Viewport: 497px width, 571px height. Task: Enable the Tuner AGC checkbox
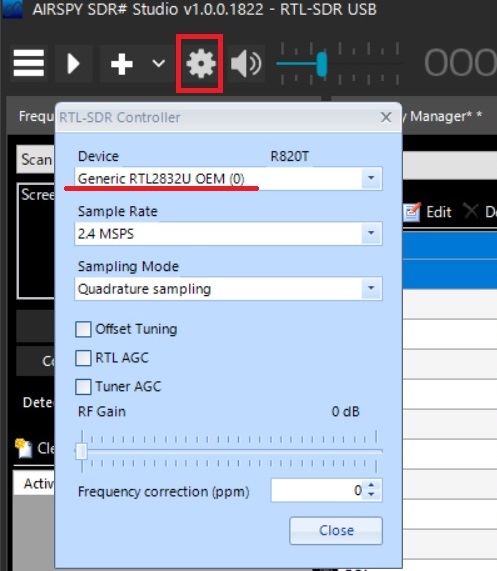point(83,386)
